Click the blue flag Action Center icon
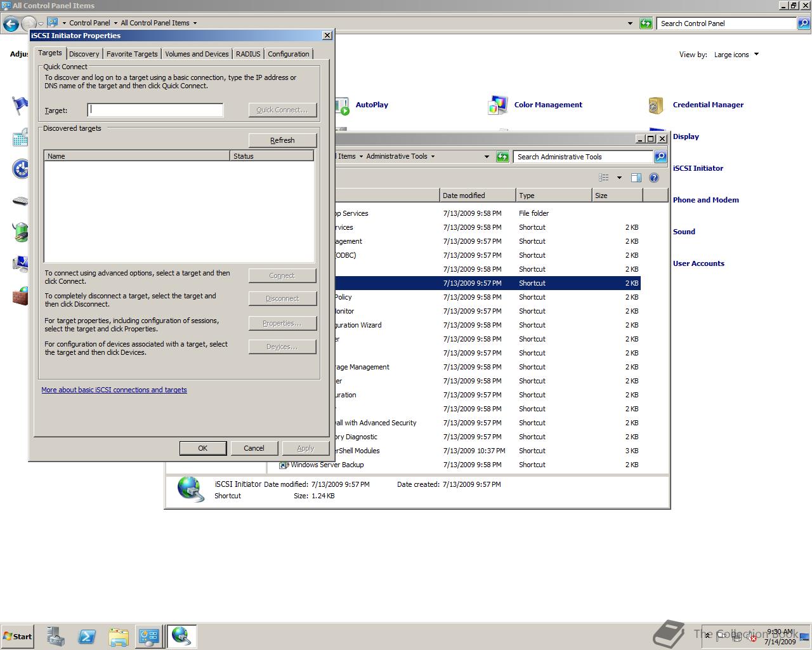The width and height of the screenshot is (812, 650). tap(20, 105)
